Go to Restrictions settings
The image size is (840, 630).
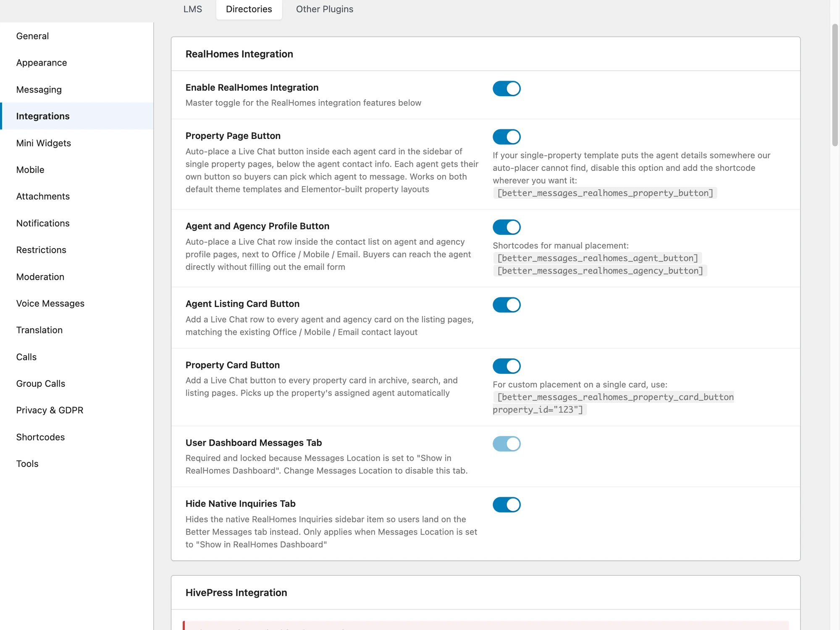tap(77, 250)
